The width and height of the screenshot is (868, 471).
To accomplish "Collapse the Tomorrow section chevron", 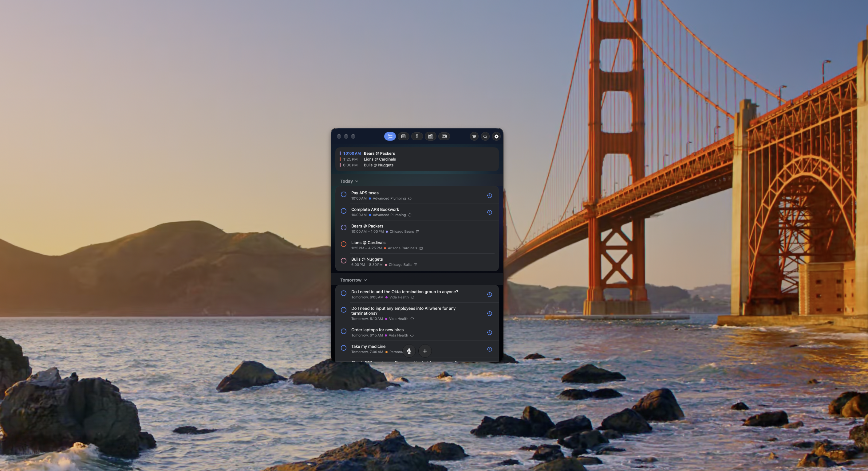I will tap(365, 280).
